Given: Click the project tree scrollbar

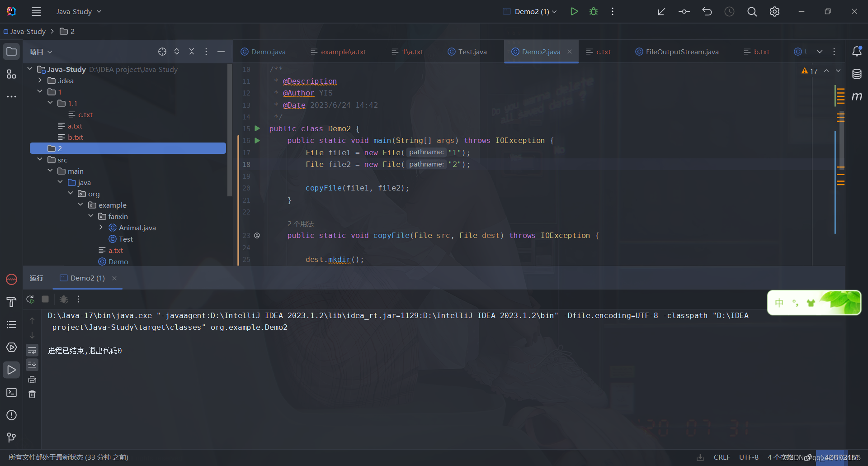Looking at the screenshot, I should (229, 130).
